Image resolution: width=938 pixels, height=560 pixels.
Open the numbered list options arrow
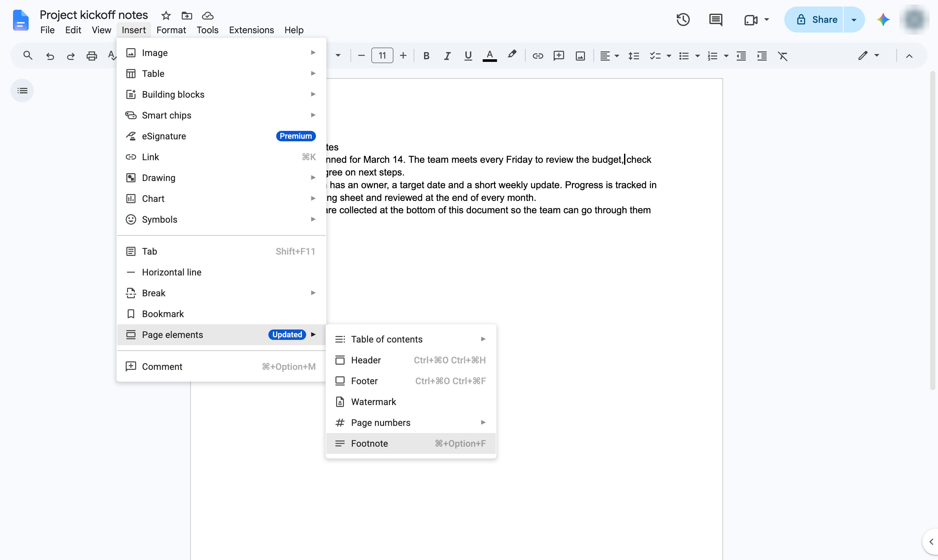point(726,56)
